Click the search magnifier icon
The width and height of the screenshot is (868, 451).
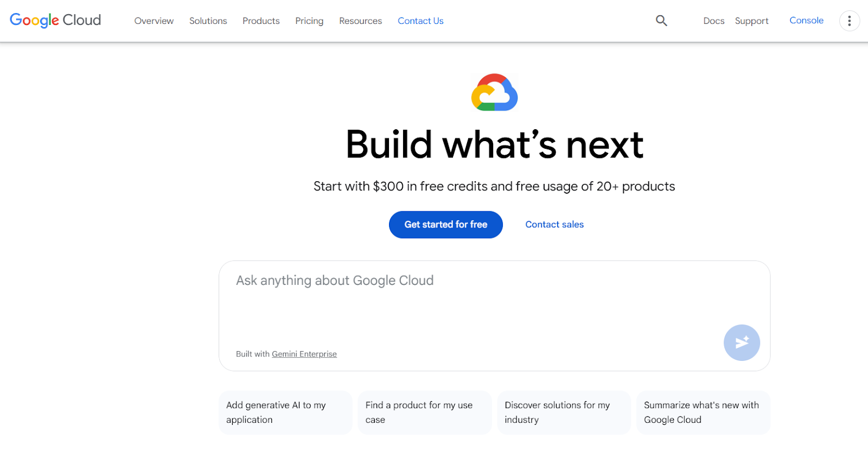click(661, 21)
